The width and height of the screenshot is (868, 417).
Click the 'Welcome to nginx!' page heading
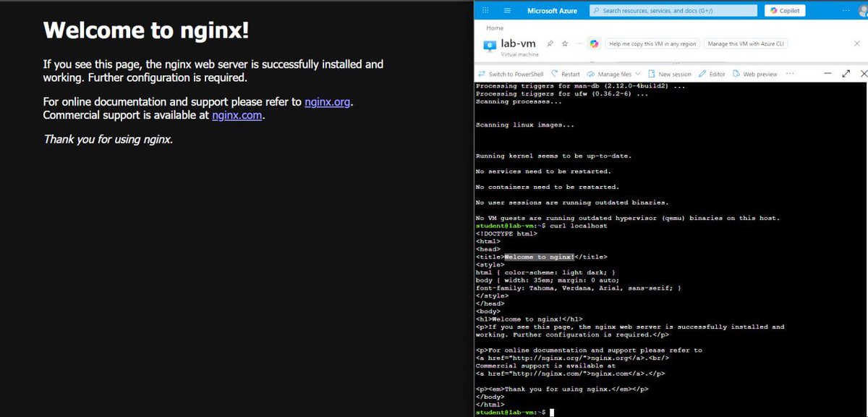click(x=147, y=30)
